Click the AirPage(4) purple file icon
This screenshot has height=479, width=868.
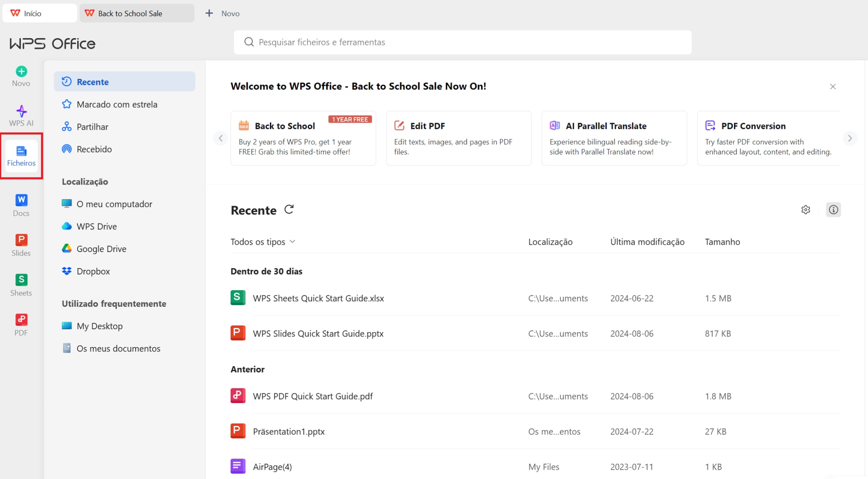pyautogui.click(x=238, y=466)
